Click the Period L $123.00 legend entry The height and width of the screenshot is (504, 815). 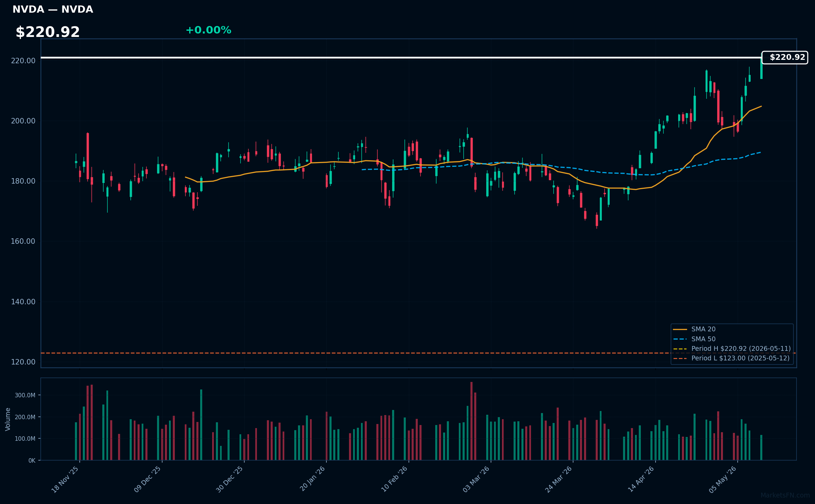[x=731, y=358]
